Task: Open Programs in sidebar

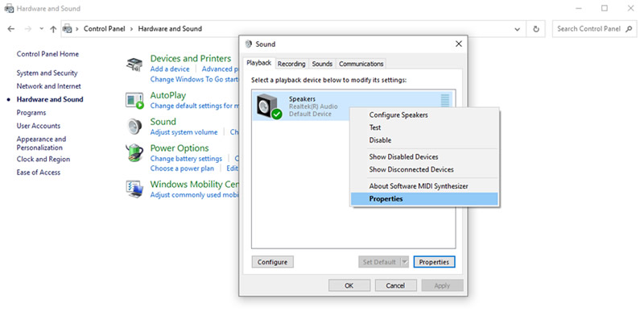Action: [31, 112]
